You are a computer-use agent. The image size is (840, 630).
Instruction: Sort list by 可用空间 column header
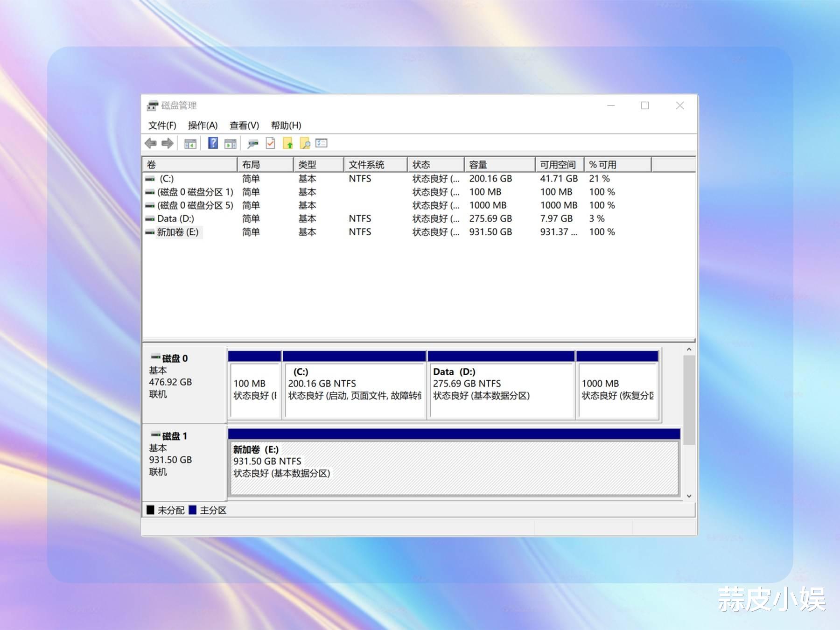(559, 165)
